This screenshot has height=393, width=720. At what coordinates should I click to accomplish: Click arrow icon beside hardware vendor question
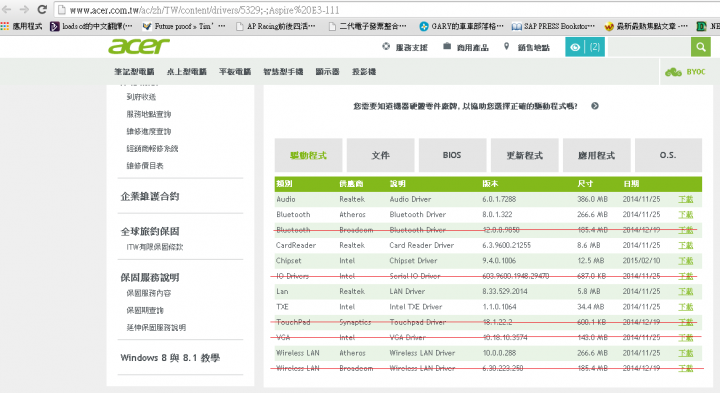595,106
